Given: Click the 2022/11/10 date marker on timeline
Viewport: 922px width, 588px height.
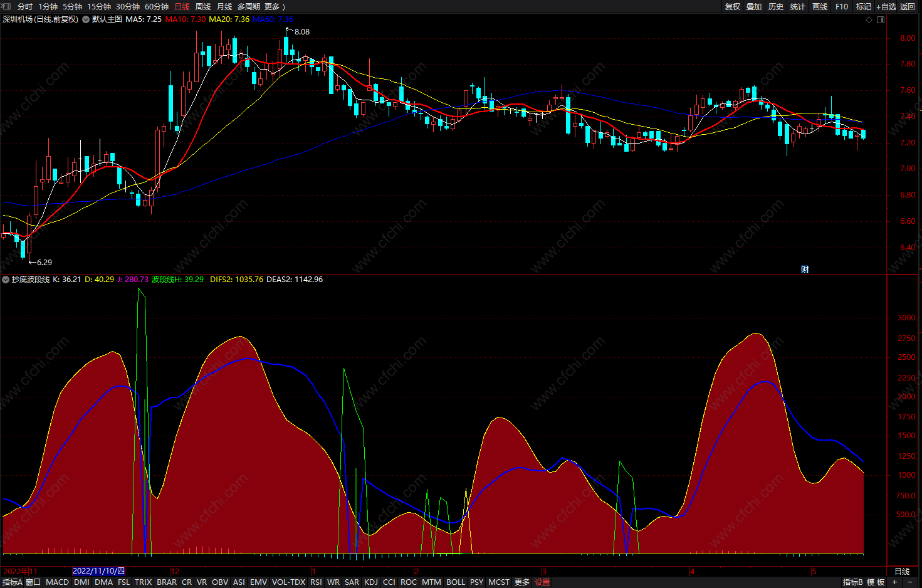Looking at the screenshot, I should click(x=98, y=571).
